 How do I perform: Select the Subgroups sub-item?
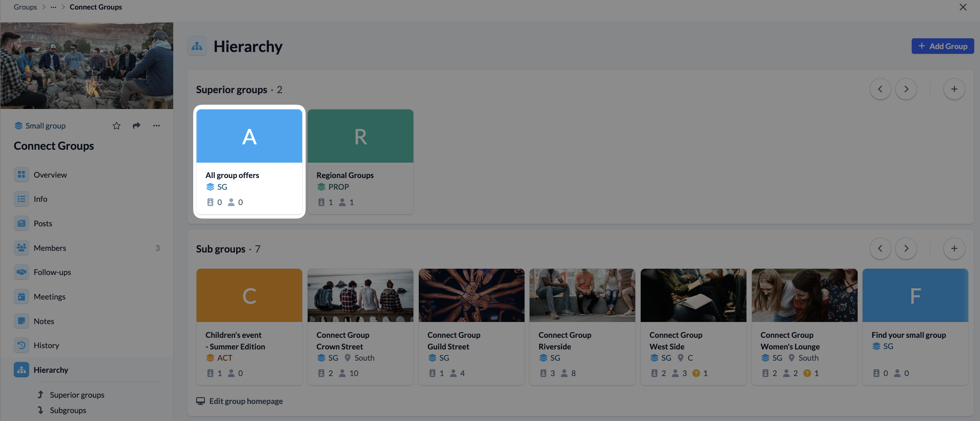68,410
